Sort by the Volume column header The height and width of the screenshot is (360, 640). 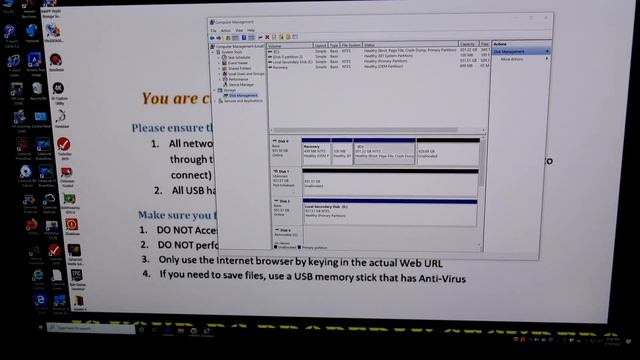click(290, 46)
